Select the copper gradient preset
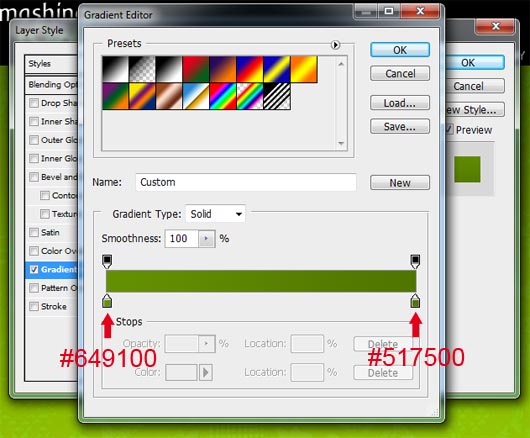The image size is (530, 438). click(169, 96)
